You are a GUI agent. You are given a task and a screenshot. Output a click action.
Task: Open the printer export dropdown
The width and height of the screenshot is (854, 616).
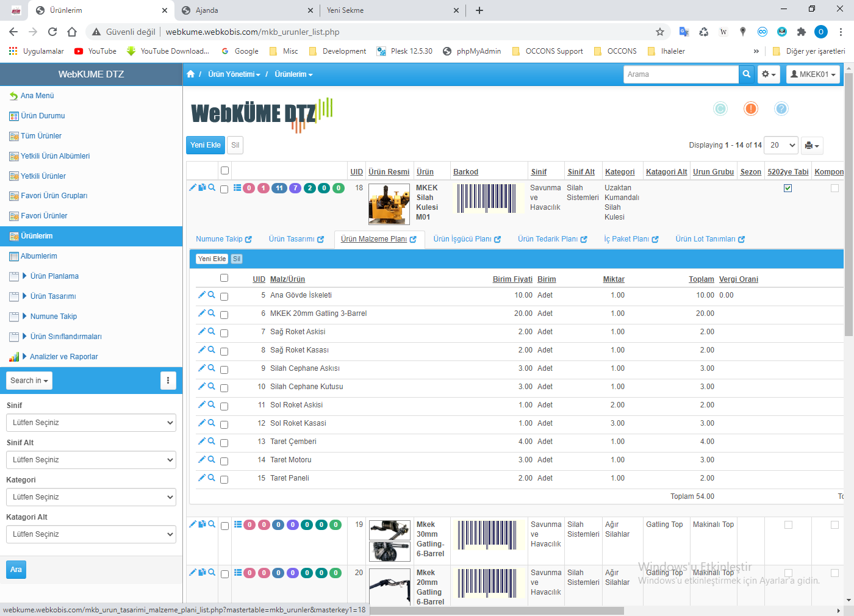[x=812, y=145]
